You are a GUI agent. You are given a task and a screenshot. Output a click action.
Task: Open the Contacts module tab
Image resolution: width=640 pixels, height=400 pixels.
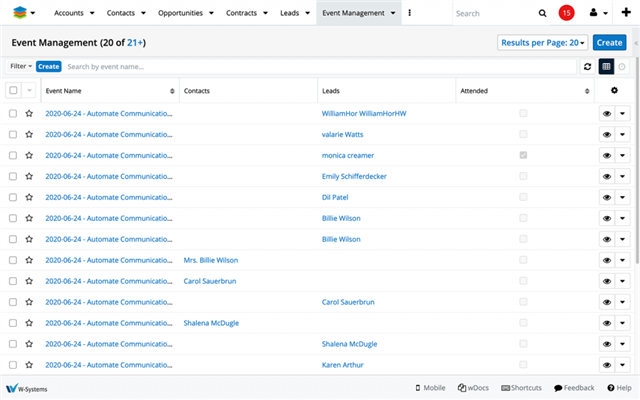(120, 13)
